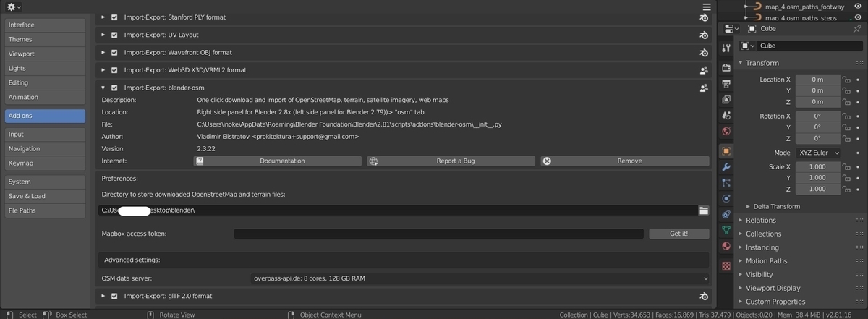The height and width of the screenshot is (319, 868).
Task: Switch to the Themes preferences section
Action: click(x=45, y=39)
